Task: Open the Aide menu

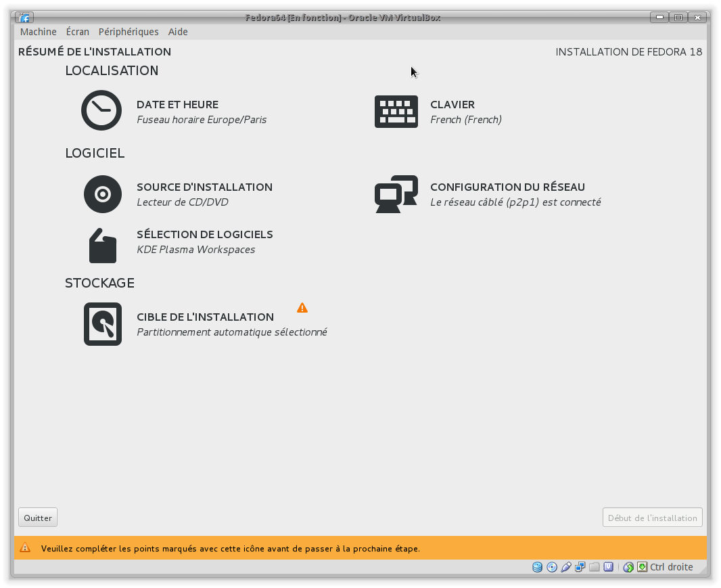Action: [x=178, y=32]
